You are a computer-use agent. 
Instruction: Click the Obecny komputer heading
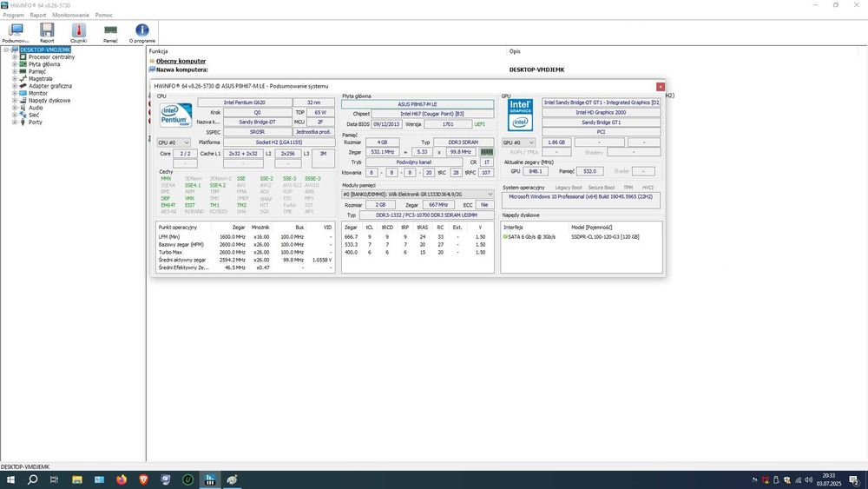(x=181, y=61)
